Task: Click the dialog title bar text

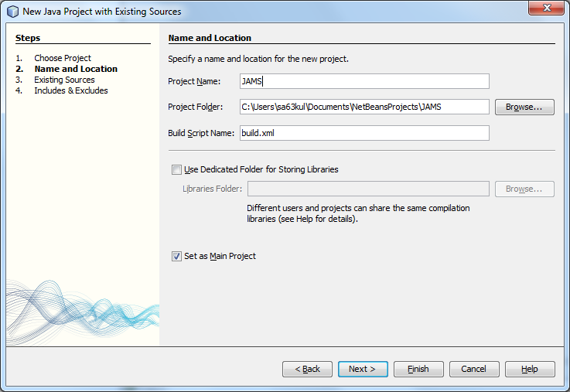Action: 102,12
